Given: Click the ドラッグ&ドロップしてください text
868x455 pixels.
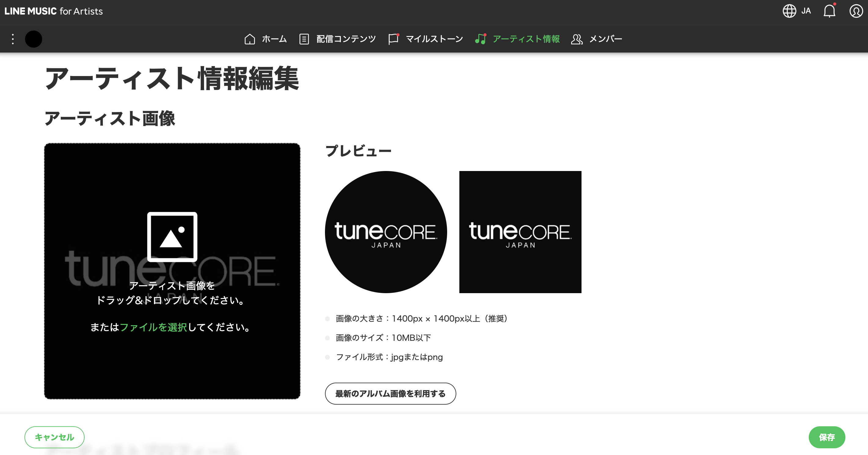Looking at the screenshot, I should point(171,300).
